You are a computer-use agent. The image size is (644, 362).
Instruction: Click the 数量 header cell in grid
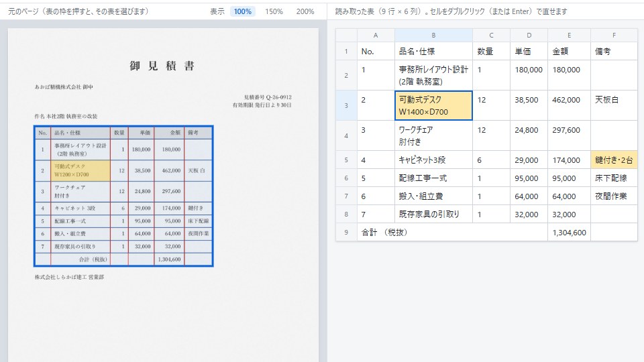click(x=491, y=52)
